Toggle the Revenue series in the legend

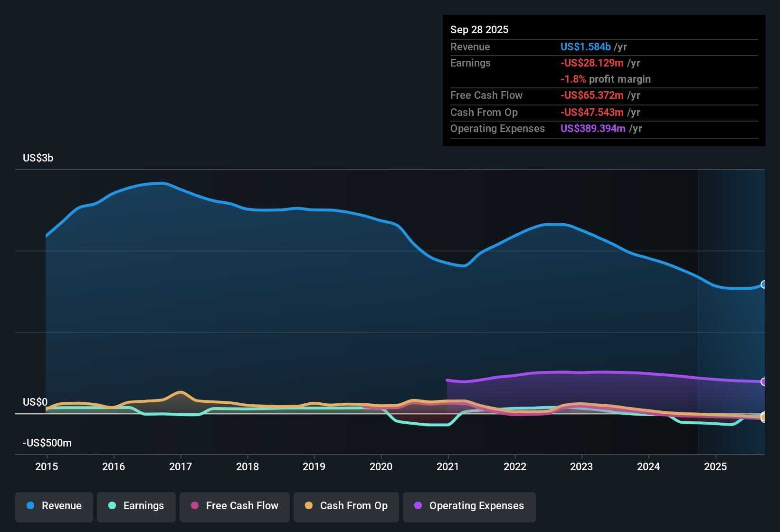pyautogui.click(x=54, y=506)
